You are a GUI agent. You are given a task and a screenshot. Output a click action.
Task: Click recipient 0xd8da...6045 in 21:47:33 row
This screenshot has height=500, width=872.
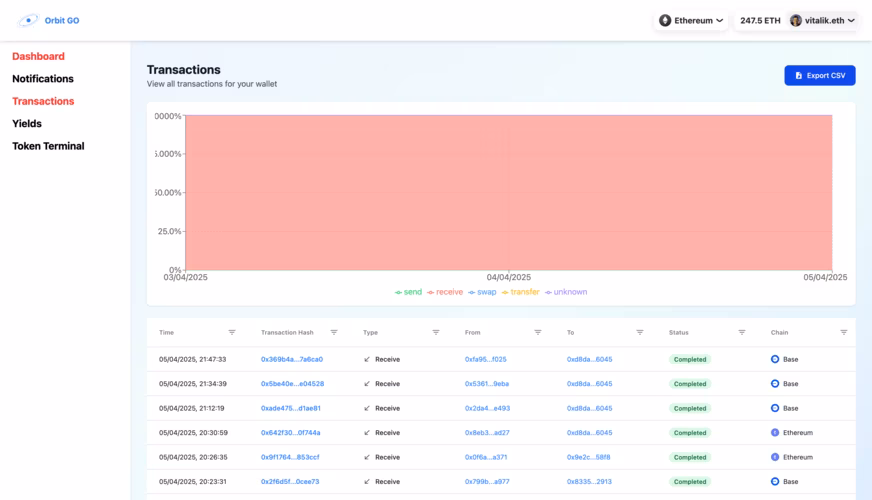589,359
